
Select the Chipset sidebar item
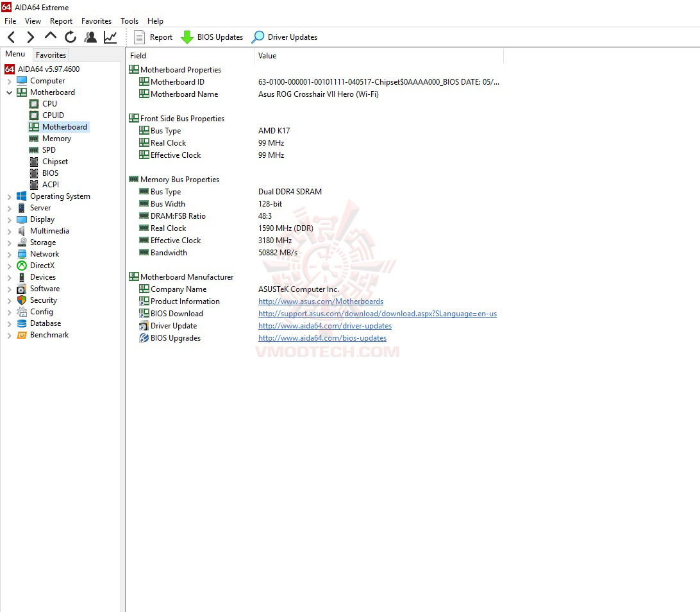[54, 161]
